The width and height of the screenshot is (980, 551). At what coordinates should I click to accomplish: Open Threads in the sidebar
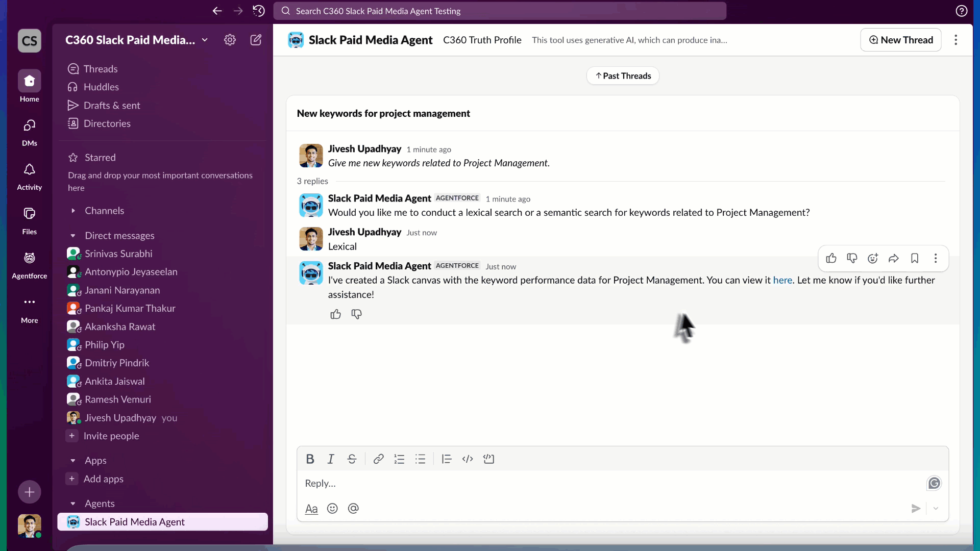[101, 69]
